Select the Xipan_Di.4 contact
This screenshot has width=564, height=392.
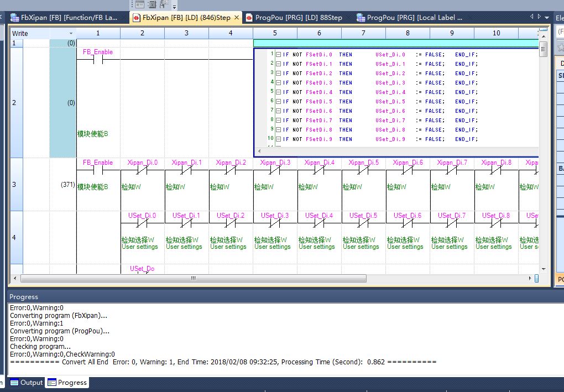click(319, 170)
